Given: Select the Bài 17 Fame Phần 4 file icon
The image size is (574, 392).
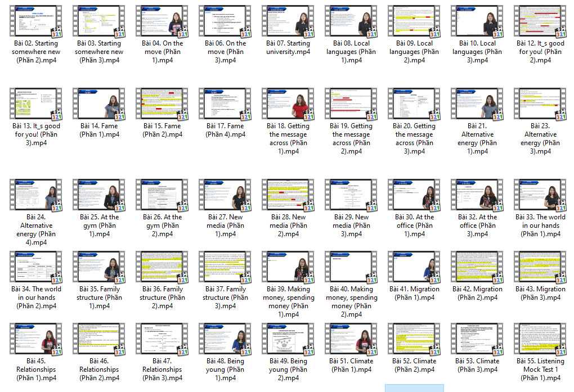Looking at the screenshot, I should pyautogui.click(x=224, y=103).
